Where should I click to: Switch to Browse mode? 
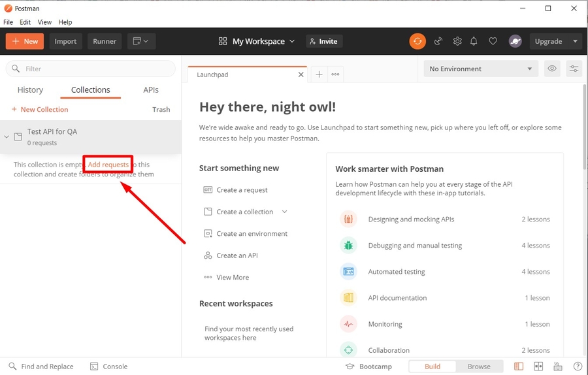click(x=479, y=367)
